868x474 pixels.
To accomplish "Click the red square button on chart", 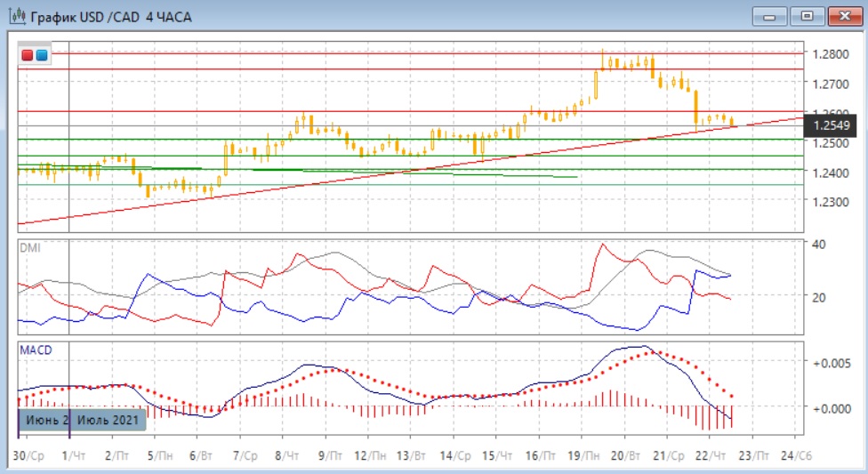I will point(28,56).
